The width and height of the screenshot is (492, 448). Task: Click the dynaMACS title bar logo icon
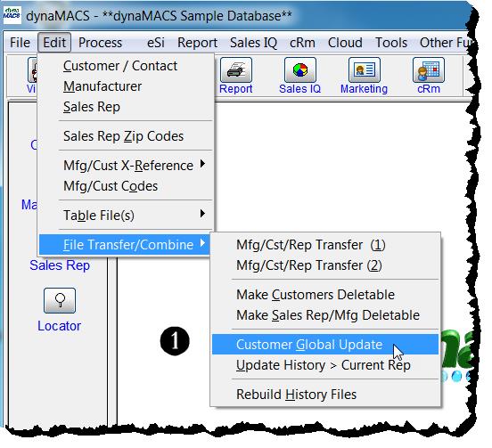click(12, 14)
